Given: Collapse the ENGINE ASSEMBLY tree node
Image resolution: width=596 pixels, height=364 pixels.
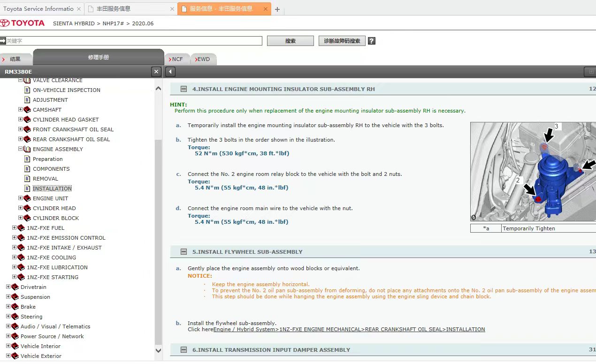Looking at the screenshot, I should pos(20,149).
